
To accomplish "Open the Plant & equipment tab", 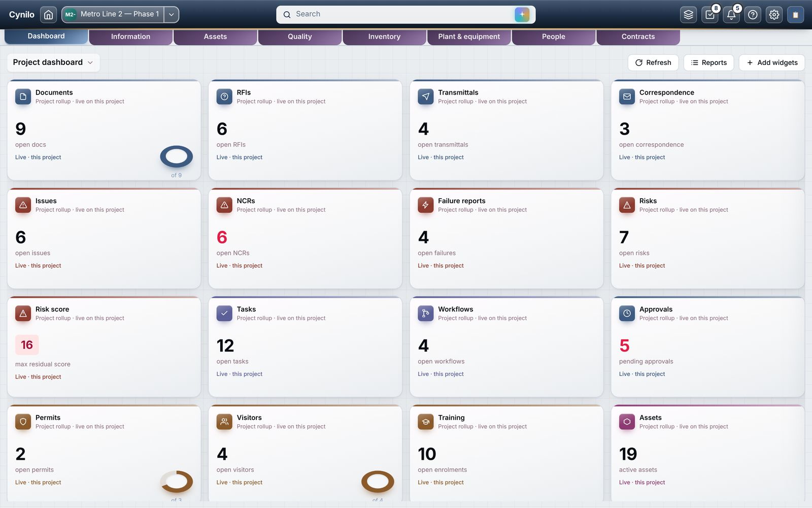I will (469, 37).
